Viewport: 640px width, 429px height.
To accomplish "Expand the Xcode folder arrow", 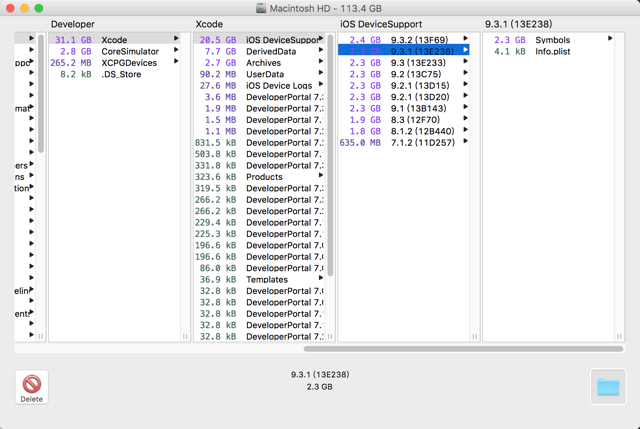I will pyautogui.click(x=176, y=38).
